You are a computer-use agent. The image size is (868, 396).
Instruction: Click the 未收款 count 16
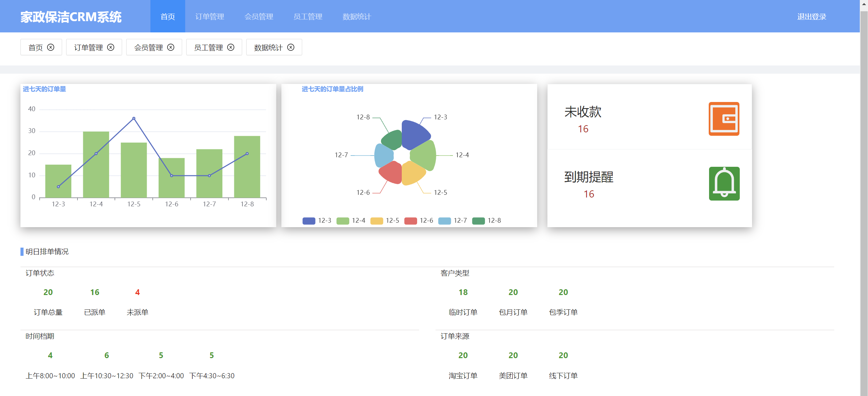(583, 129)
